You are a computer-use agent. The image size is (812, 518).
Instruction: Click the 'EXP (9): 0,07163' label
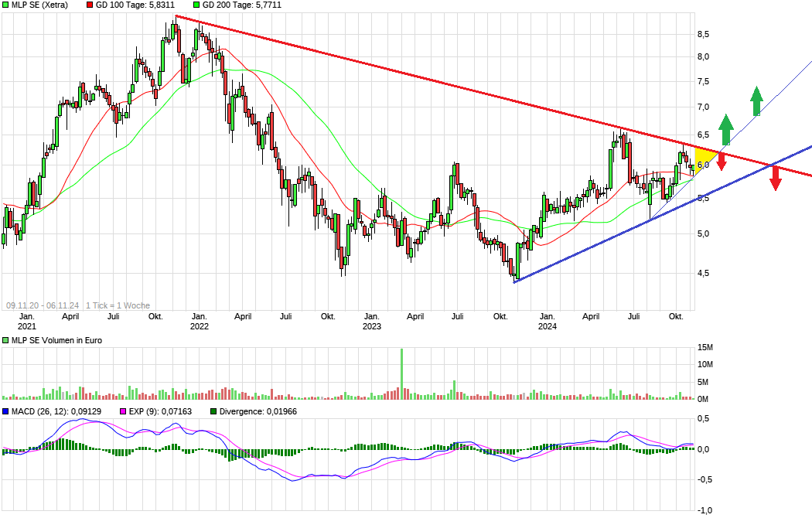pyautogui.click(x=159, y=412)
